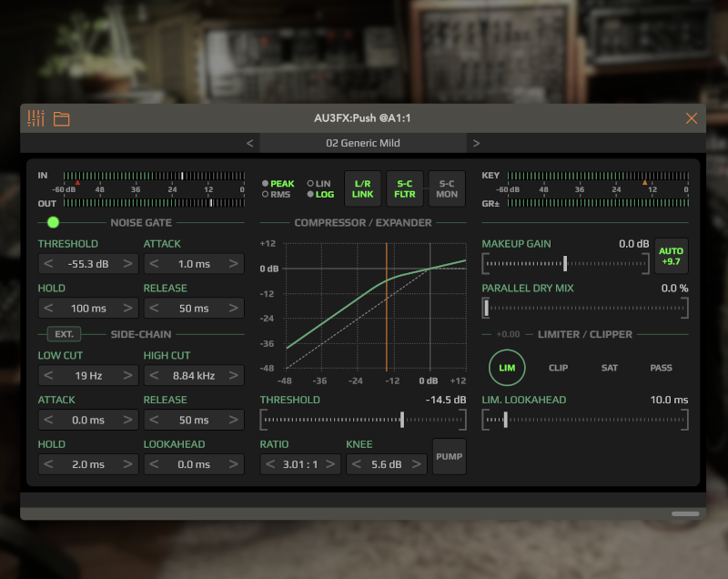Decrease side-chain release 50 ms
The width and height of the screenshot is (728, 579).
[x=154, y=420]
